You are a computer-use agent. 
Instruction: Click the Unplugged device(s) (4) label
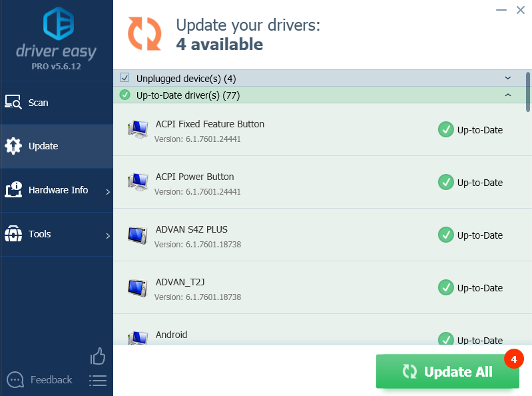[x=186, y=79]
